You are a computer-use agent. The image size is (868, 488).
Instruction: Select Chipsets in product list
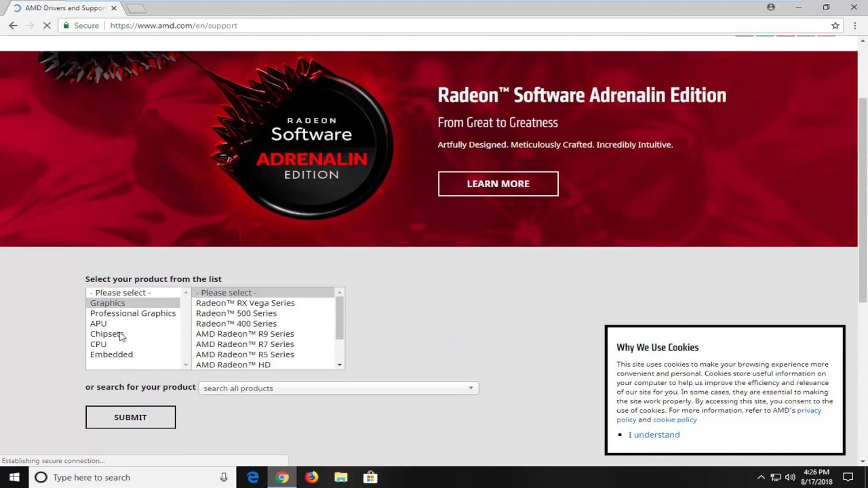point(134,333)
